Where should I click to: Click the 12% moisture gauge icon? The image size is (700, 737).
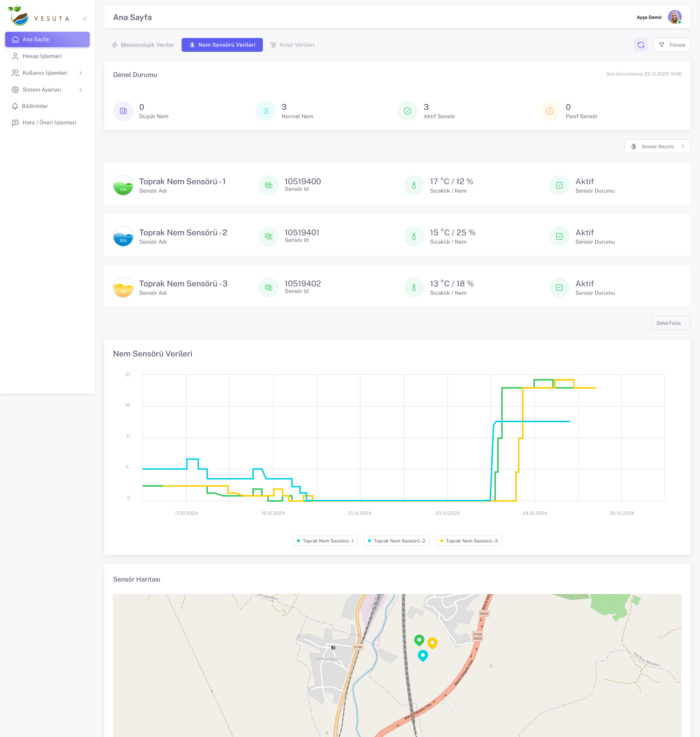(123, 185)
